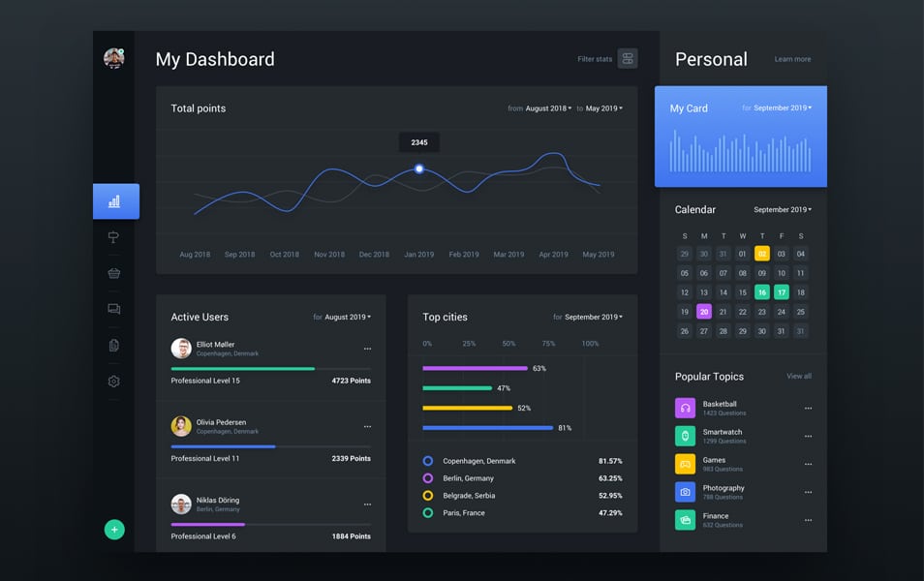Open the three-dot menu for the Finance topic
Viewport: 924px width, 581px height.
click(809, 520)
